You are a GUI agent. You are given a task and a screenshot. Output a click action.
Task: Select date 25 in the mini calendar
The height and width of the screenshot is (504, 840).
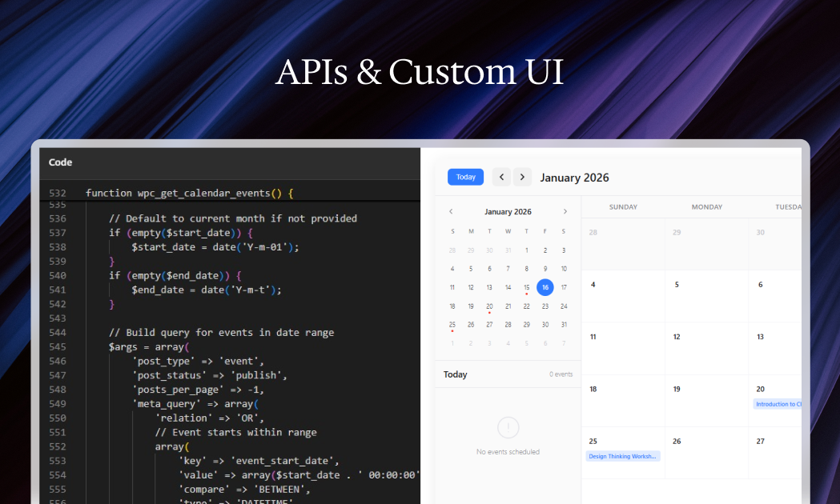click(452, 324)
